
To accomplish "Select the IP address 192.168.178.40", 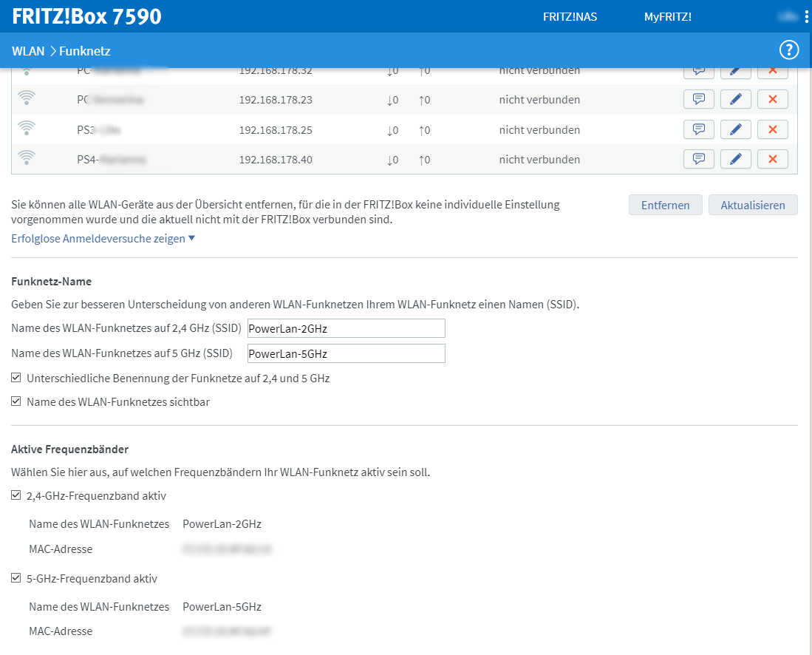I will pyautogui.click(x=276, y=160).
